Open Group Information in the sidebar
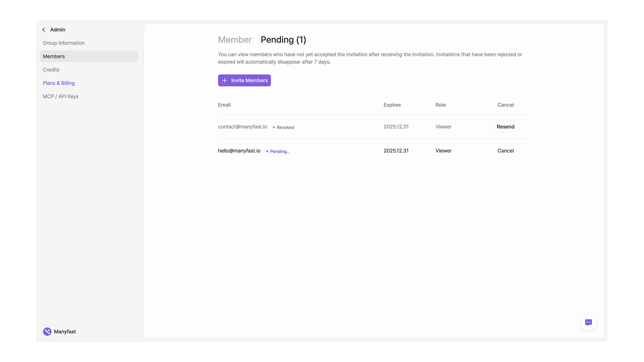Image resolution: width=644 pixels, height=362 pixels. tap(64, 43)
